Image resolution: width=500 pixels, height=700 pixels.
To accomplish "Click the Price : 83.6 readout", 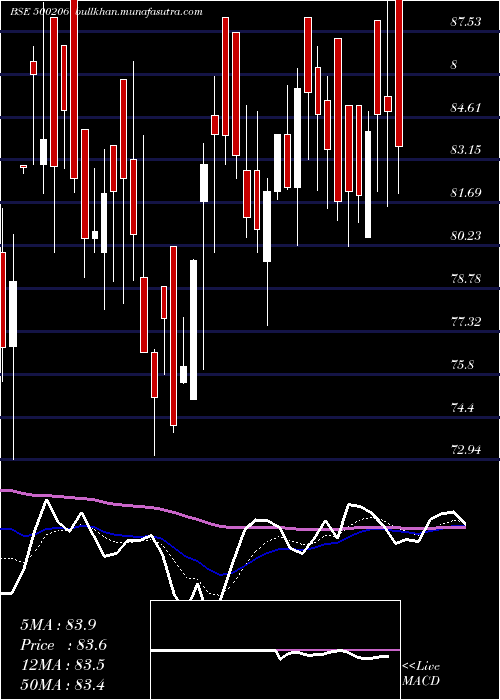I will 63,645.
